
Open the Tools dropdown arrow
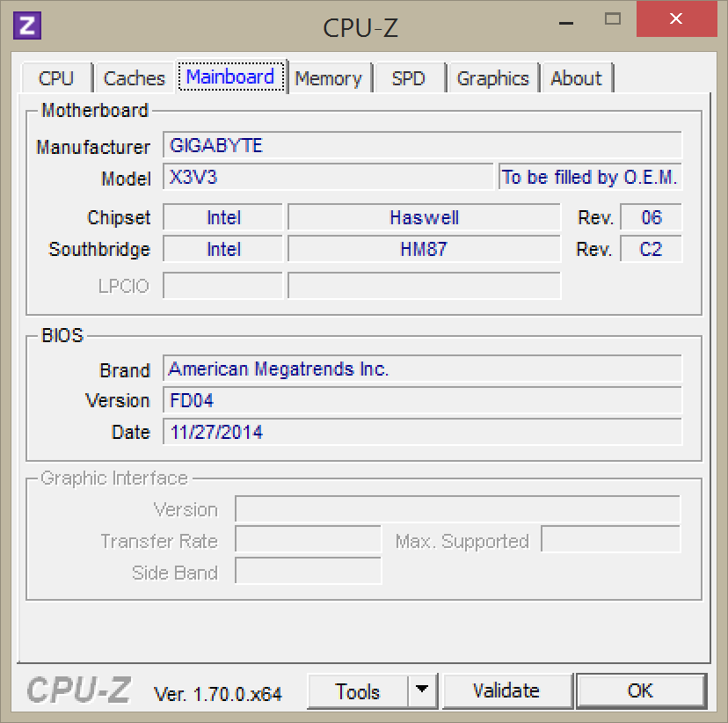(423, 690)
